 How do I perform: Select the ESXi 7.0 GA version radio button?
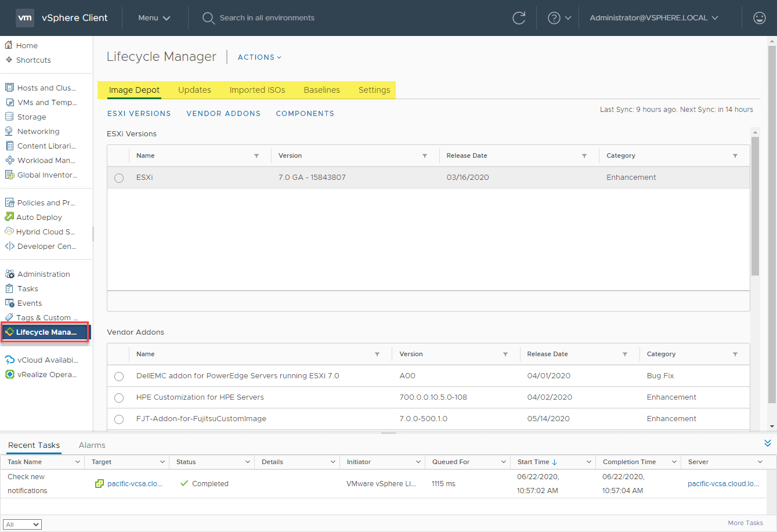pos(119,178)
